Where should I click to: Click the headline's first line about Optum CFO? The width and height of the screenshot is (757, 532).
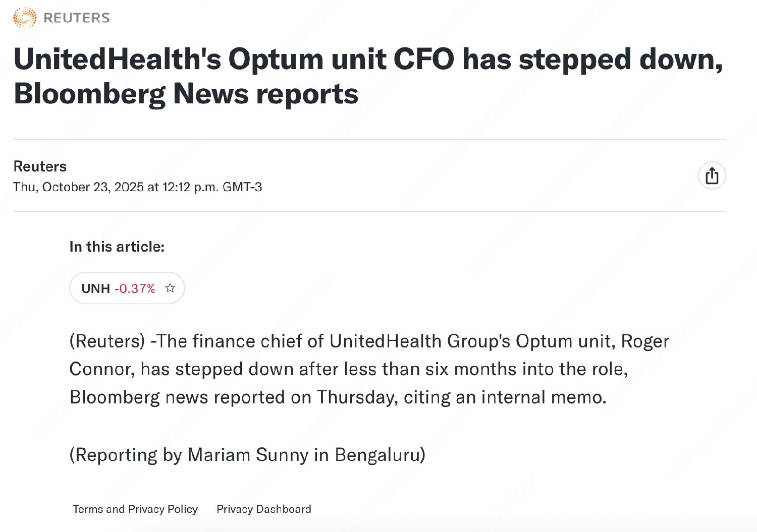coord(367,59)
